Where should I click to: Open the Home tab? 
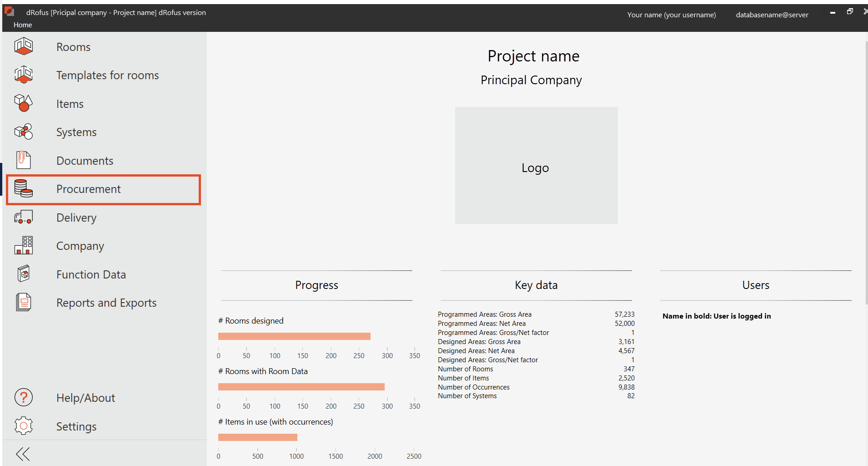point(23,25)
